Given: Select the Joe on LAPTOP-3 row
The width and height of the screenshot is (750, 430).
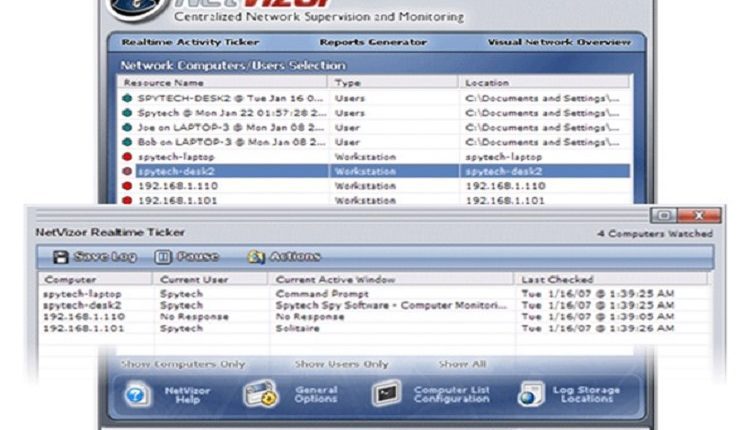Looking at the screenshot, I should coord(231,128).
